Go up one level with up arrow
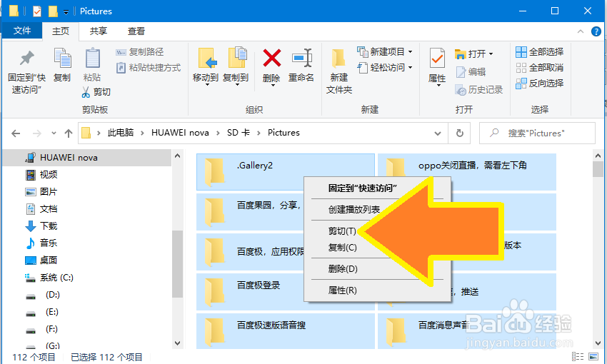 (69, 133)
